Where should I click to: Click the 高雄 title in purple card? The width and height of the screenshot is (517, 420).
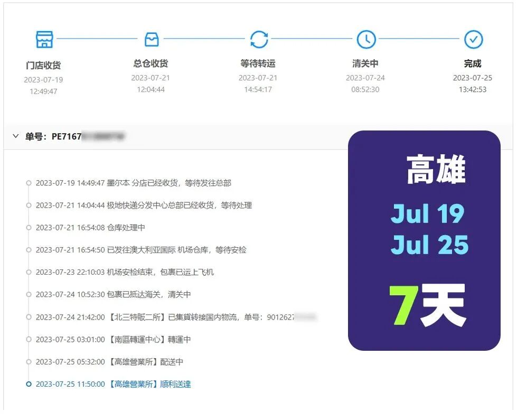click(436, 170)
